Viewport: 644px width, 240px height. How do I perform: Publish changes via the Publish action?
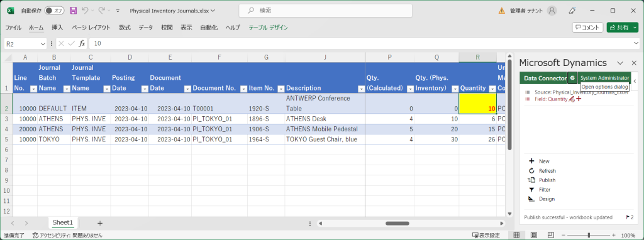547,180
